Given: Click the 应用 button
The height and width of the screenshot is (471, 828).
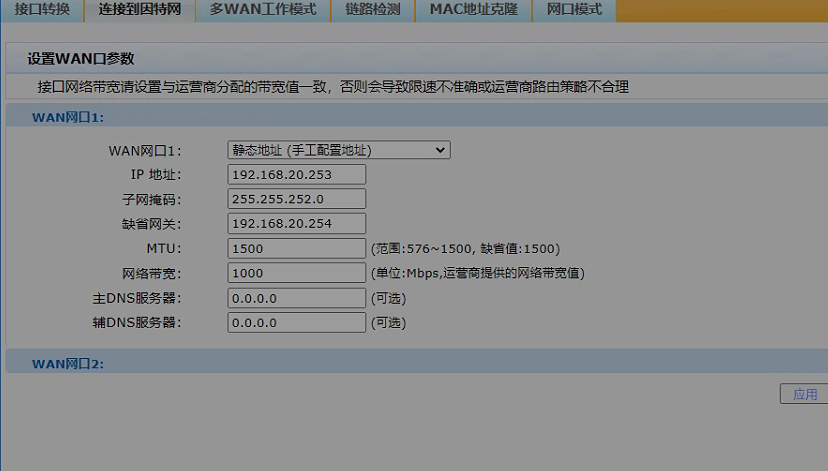Looking at the screenshot, I should pos(805,394).
